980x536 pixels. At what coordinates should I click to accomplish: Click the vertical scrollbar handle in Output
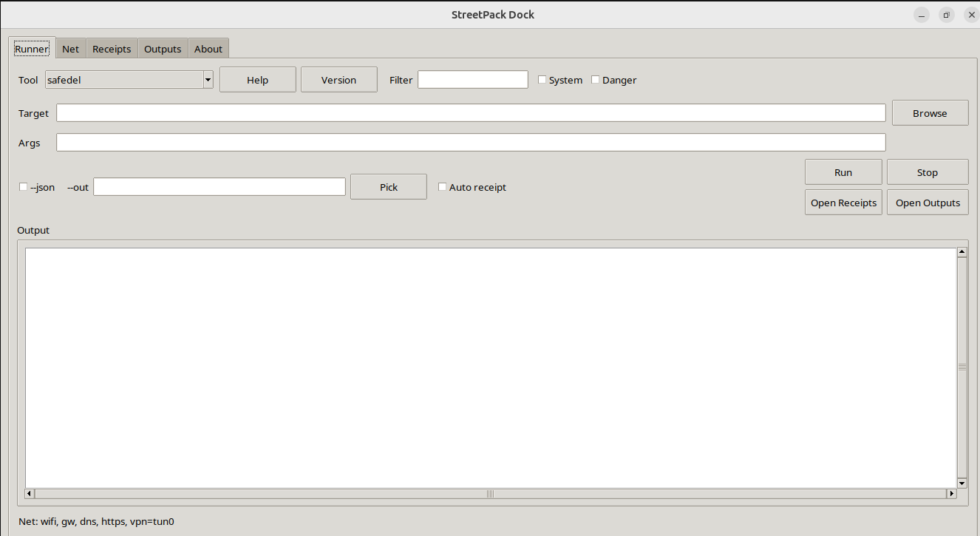[962, 367]
